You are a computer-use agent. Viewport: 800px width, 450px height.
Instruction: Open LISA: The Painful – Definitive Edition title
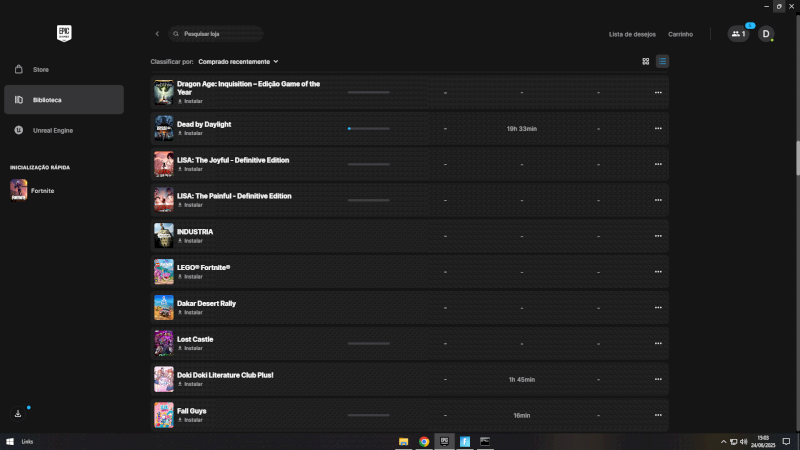pos(234,196)
